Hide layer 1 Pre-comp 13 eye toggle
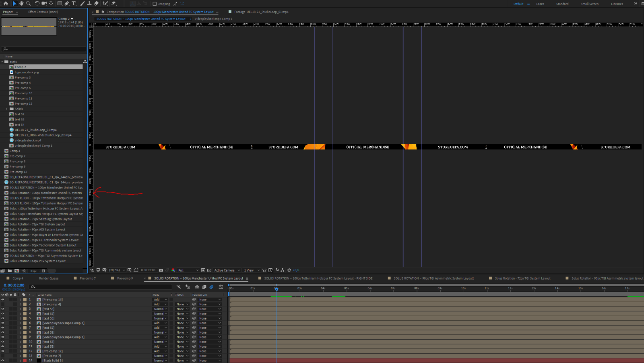644x363 pixels. coord(2,299)
